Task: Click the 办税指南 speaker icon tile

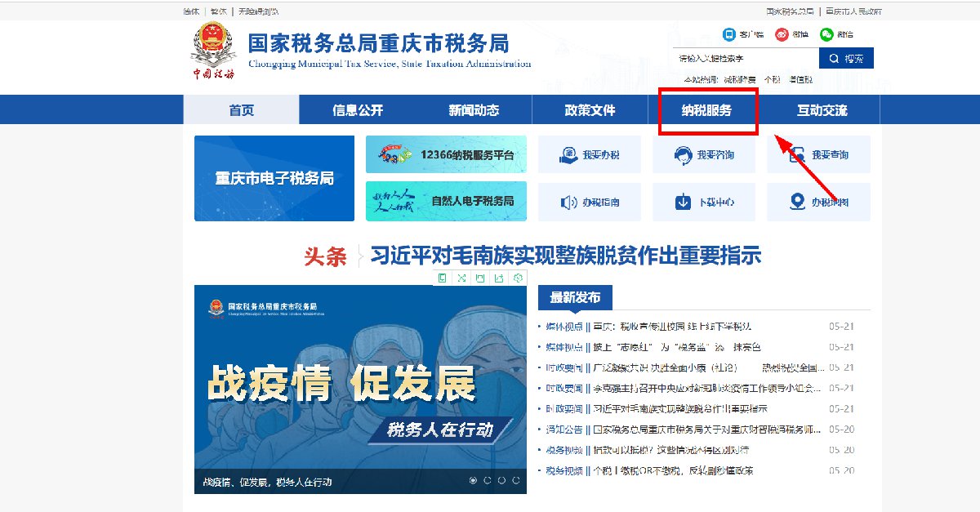Action: [590, 202]
